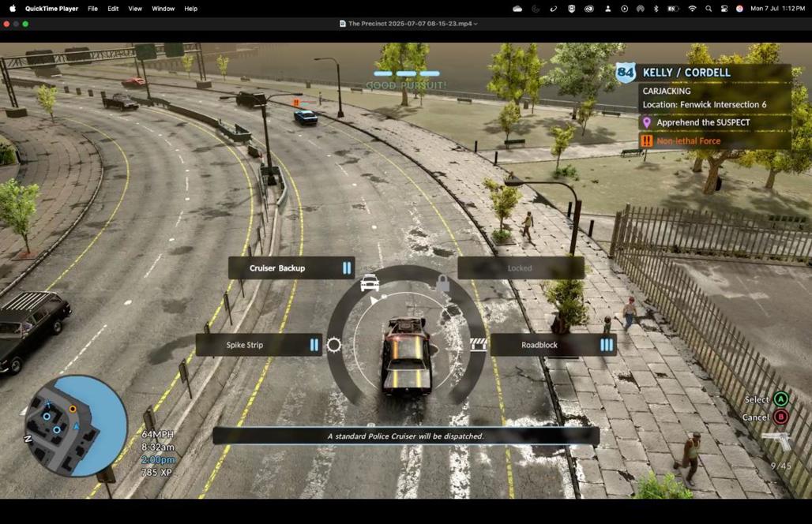This screenshot has width=812, height=524.
Task: Open the Edit menu
Action: pyautogui.click(x=113, y=8)
